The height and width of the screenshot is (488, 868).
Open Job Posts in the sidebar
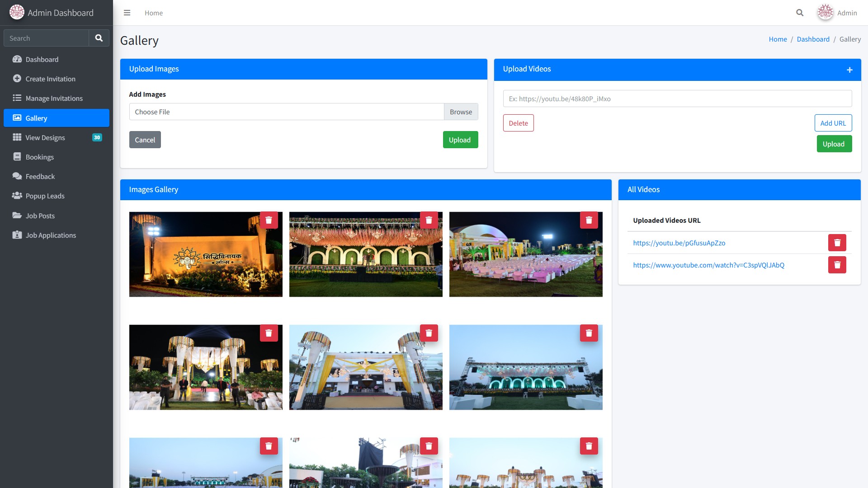click(57, 216)
